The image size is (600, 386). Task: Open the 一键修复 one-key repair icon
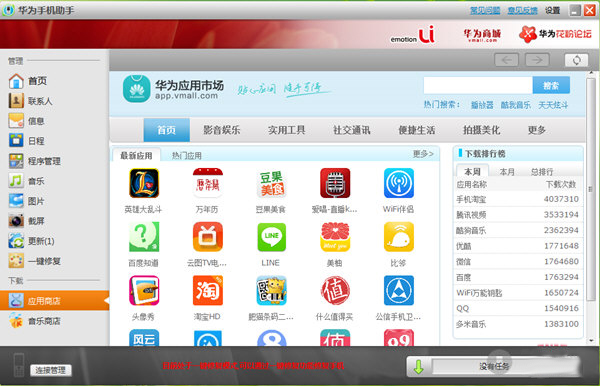[x=16, y=261]
